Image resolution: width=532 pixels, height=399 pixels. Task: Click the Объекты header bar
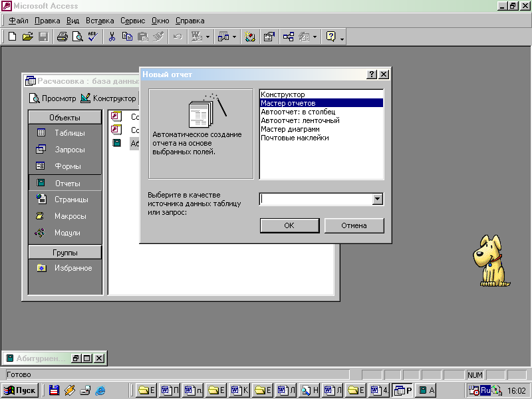coord(65,118)
